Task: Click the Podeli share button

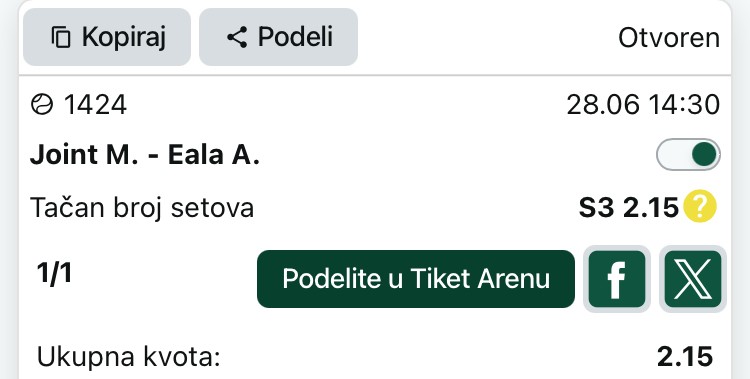Action: click(x=278, y=37)
